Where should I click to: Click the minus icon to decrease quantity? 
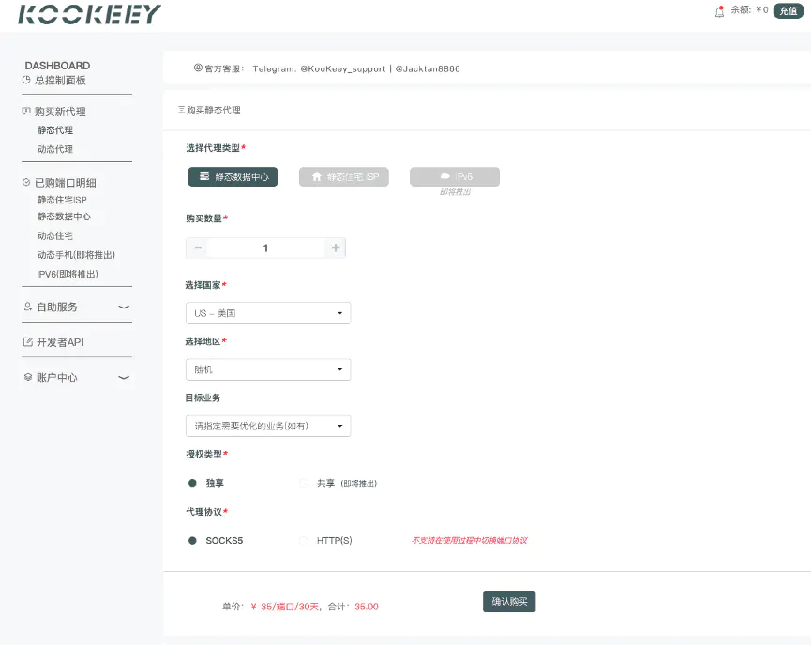tap(198, 248)
